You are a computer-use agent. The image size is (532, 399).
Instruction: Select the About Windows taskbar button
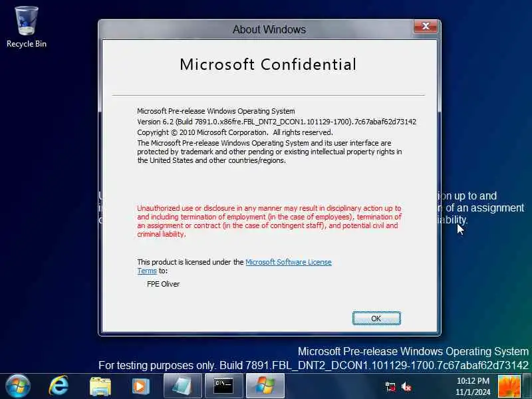coord(265,386)
